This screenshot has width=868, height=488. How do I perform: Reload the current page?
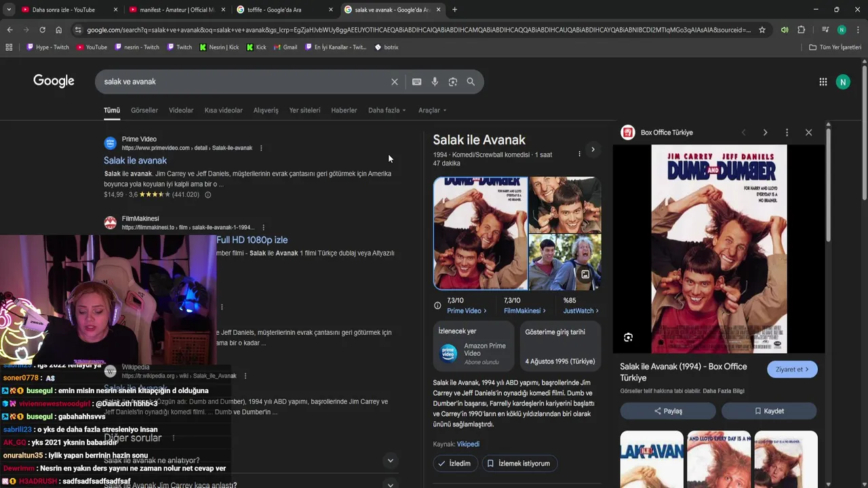coord(42,30)
